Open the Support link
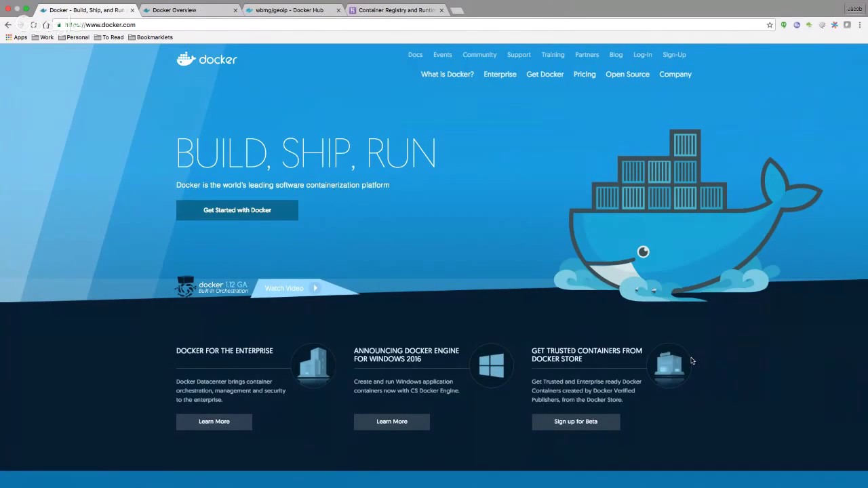This screenshot has height=488, width=868. [519, 55]
